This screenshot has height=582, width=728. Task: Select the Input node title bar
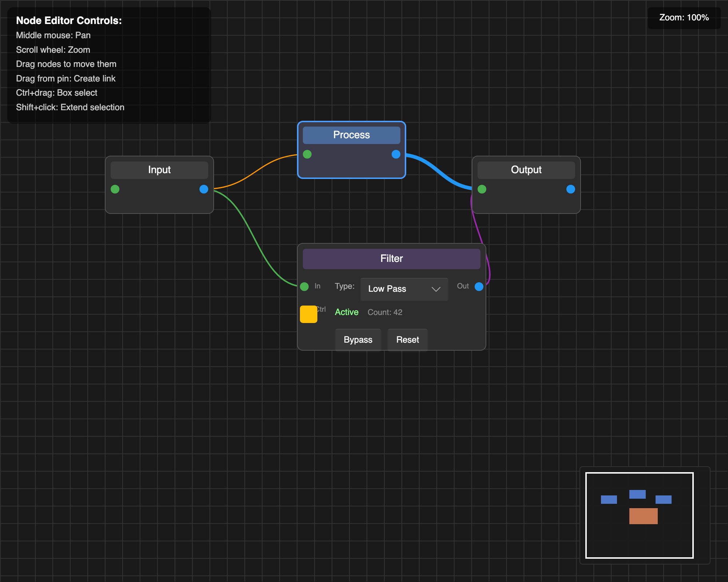159,170
